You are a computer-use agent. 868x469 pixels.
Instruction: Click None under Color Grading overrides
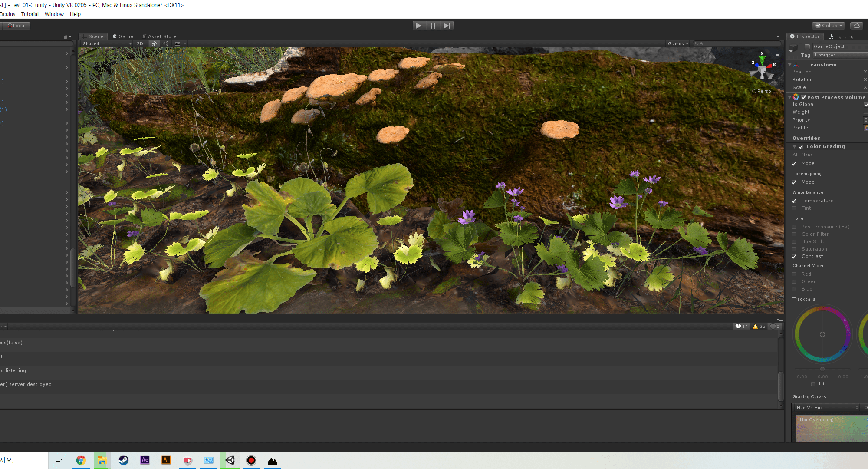[807, 155]
